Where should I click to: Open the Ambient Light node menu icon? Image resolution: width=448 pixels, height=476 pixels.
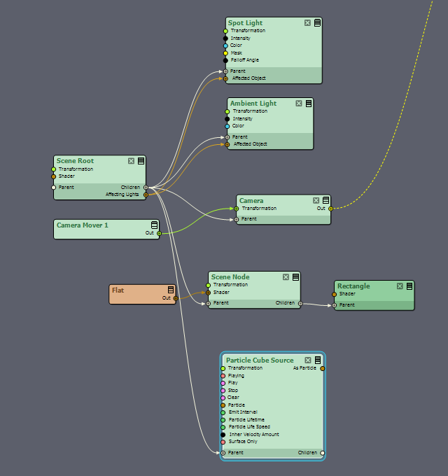[309, 104]
